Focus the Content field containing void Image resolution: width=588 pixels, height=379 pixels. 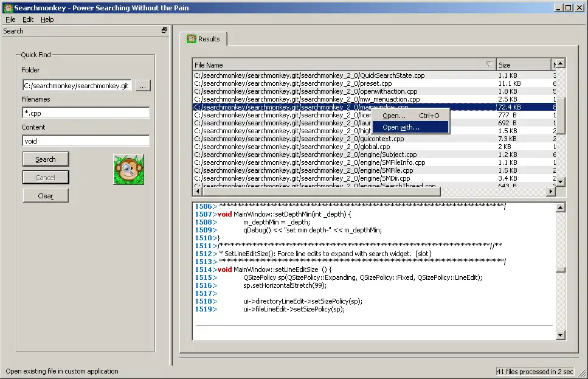pos(86,141)
